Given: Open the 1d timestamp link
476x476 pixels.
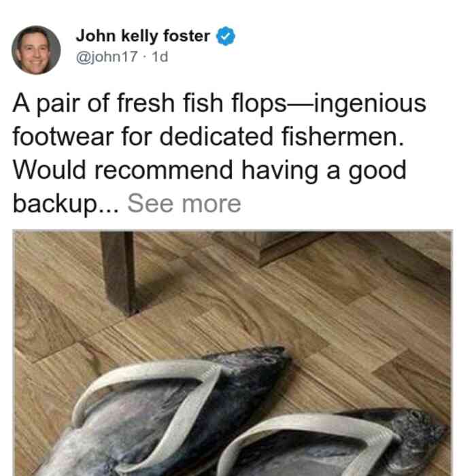Looking at the screenshot, I should (160, 56).
